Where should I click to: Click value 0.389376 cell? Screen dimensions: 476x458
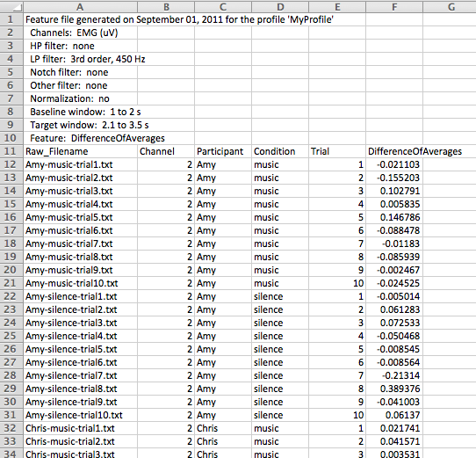tap(394, 389)
